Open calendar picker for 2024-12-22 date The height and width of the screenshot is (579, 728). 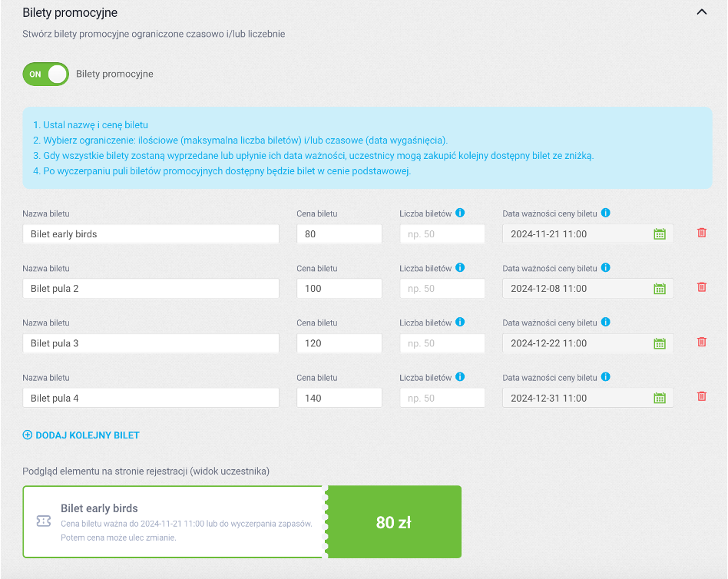point(660,343)
